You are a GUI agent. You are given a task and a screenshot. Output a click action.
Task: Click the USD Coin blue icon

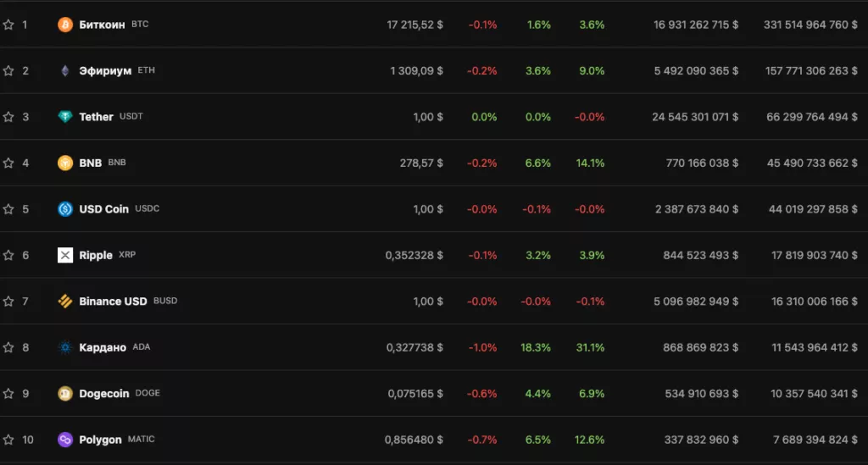click(x=65, y=209)
